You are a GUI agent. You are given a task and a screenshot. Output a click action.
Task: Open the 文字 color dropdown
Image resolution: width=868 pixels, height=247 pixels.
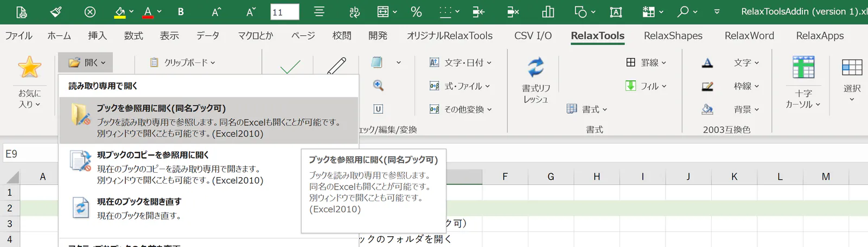[746, 63]
